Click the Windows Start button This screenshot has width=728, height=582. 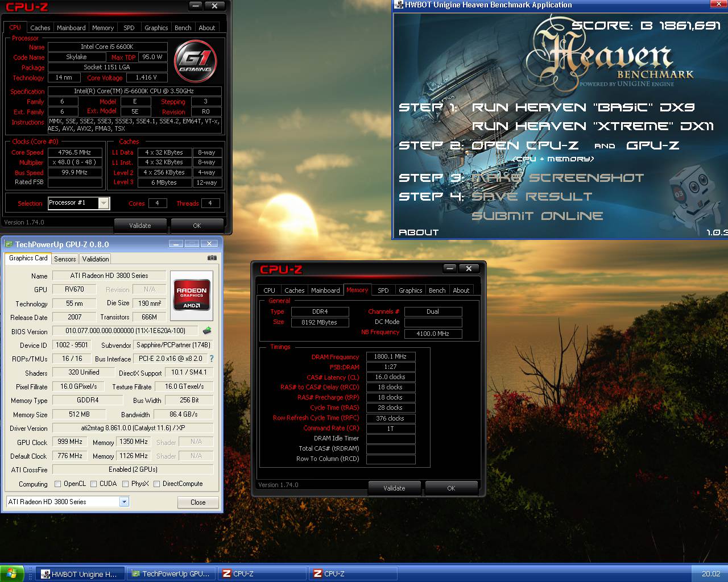[x=11, y=573]
